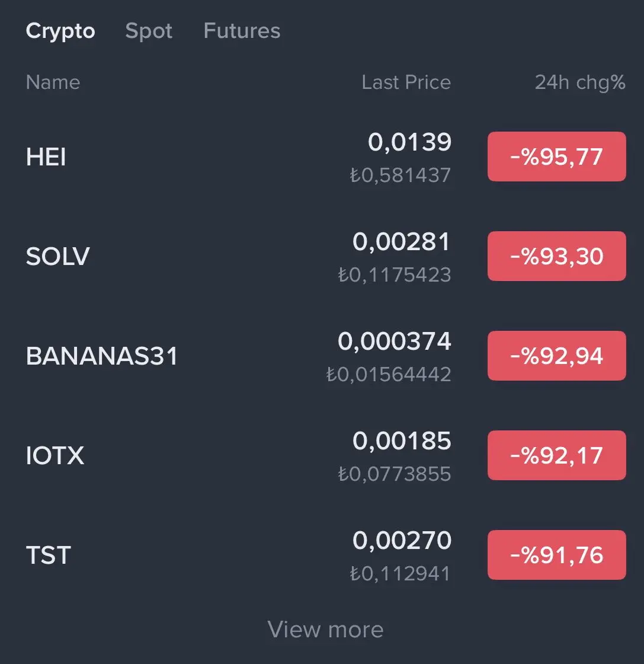Viewport: 644px width, 664px height.
Task: Open the BANANAS31 coin entry
Action: coord(102,356)
